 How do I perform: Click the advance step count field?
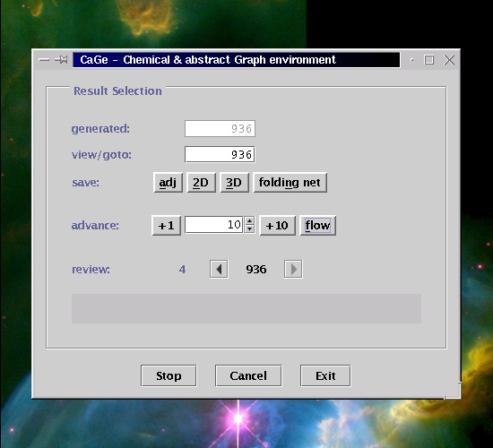pyautogui.click(x=214, y=225)
